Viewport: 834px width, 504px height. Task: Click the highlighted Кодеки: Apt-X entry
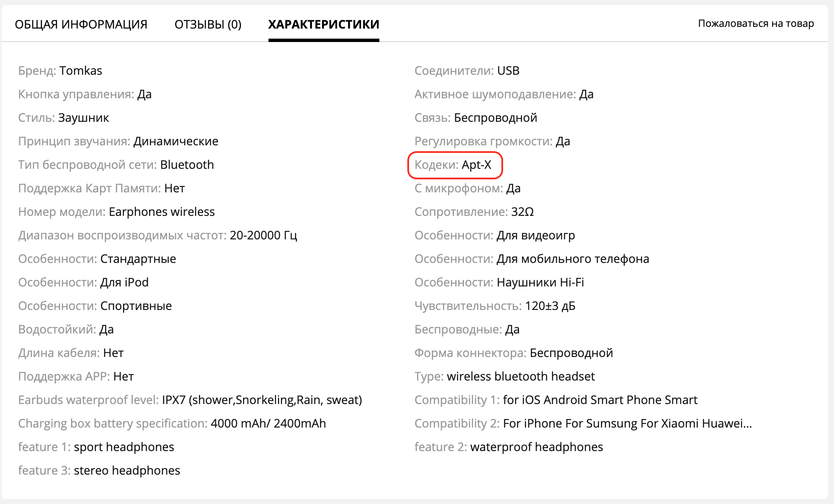click(453, 165)
